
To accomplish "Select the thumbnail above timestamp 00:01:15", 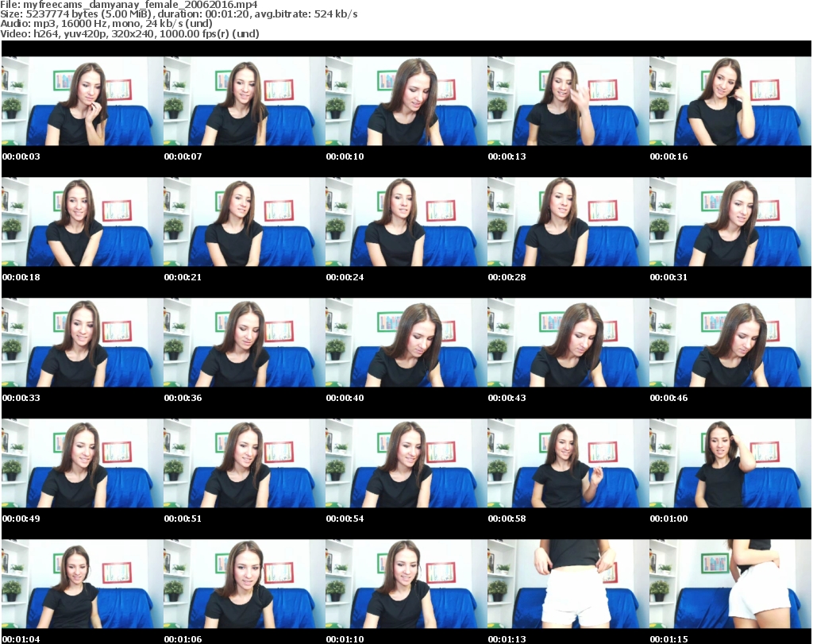I will (x=730, y=584).
